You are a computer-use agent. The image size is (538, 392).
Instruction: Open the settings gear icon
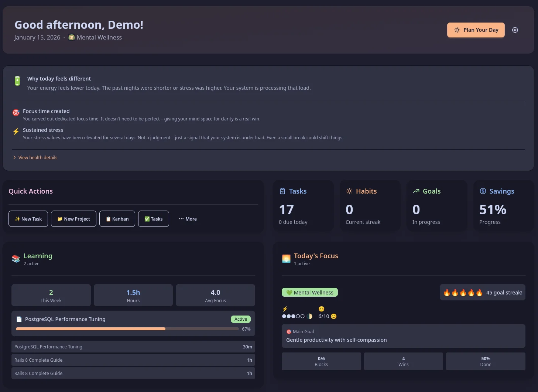(515, 30)
